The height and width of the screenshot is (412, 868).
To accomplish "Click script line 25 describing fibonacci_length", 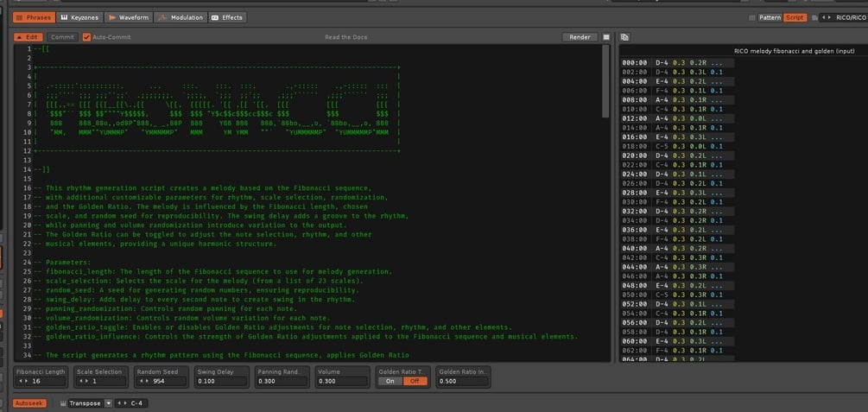I will (x=213, y=272).
